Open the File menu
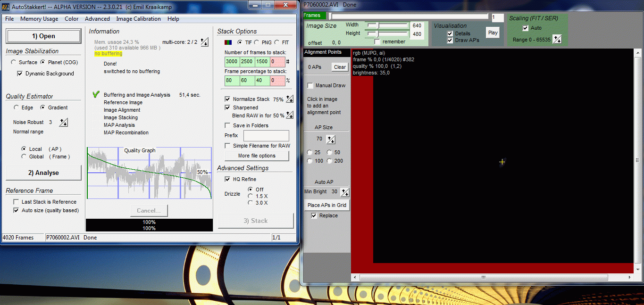This screenshot has height=305, width=644. 9,19
